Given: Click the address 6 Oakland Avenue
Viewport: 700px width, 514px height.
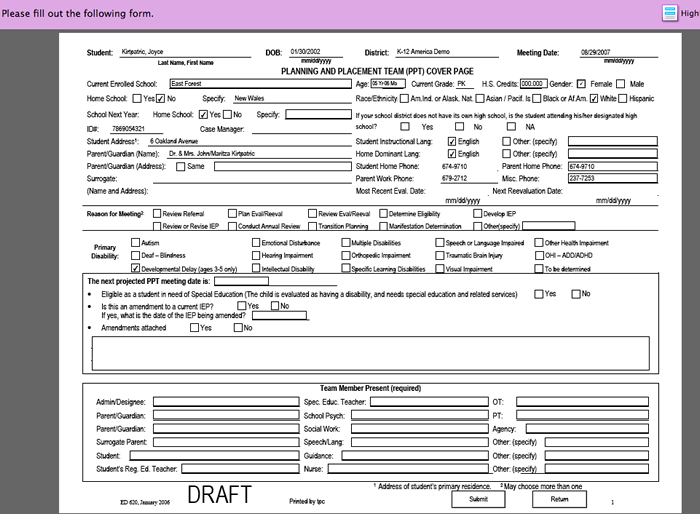Looking at the screenshot, I should pyautogui.click(x=174, y=141).
